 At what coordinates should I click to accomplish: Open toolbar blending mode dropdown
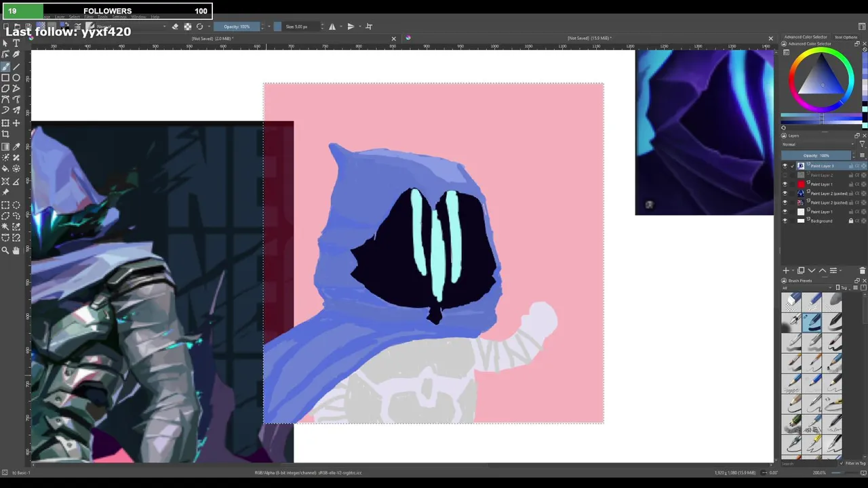tap(130, 26)
